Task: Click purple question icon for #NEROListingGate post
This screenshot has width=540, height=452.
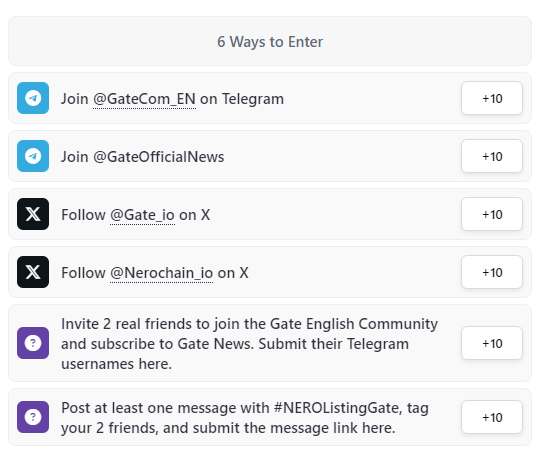Action: [x=33, y=417]
